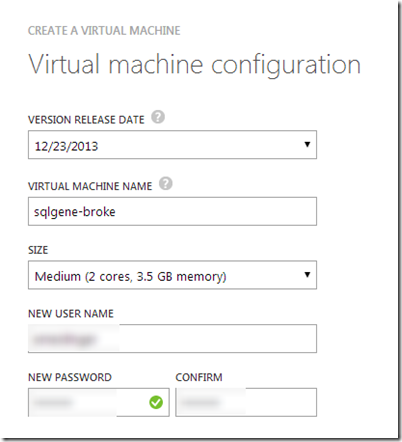Click the 'SIZE' label
Image resolution: width=402 pixels, height=442 pixels.
38,250
